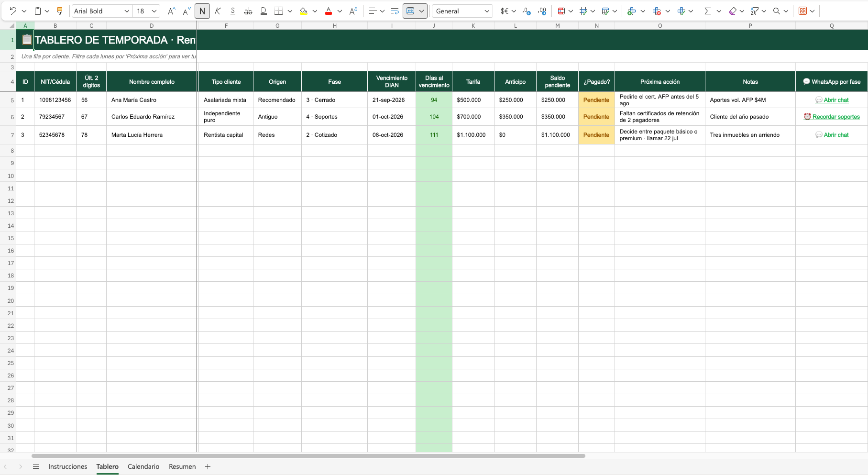This screenshot has width=868, height=476.
Task: Open the Resumen sheet tab
Action: pos(182,467)
